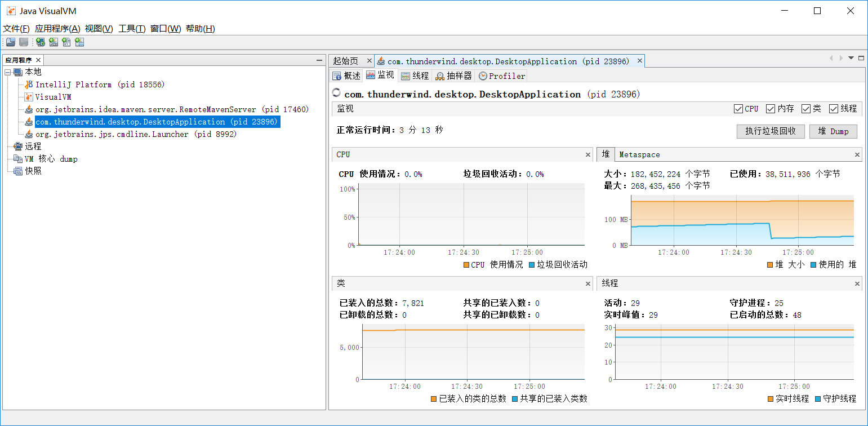This screenshot has width=868, height=426.
Task: Close the 起始页 tab
Action: pos(369,61)
